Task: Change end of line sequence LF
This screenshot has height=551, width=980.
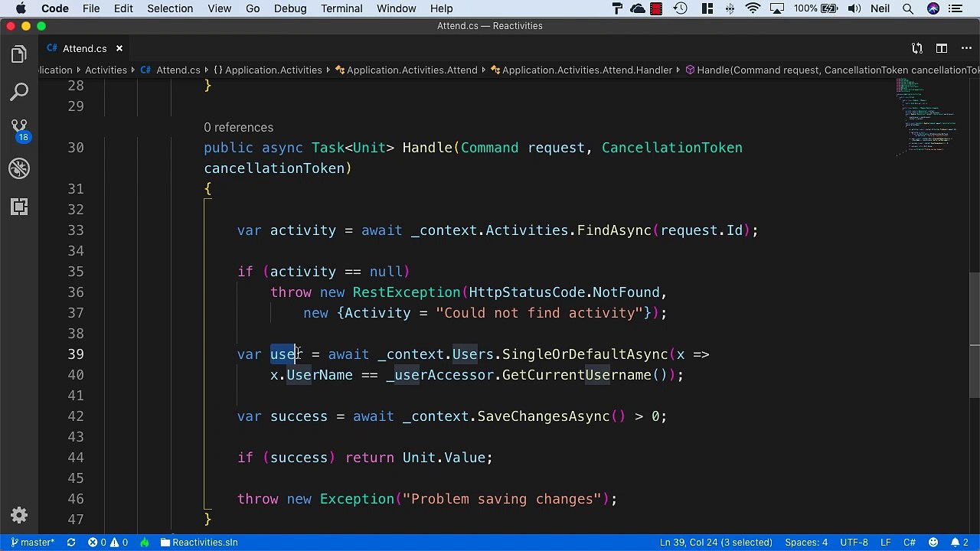Action: tap(886, 543)
